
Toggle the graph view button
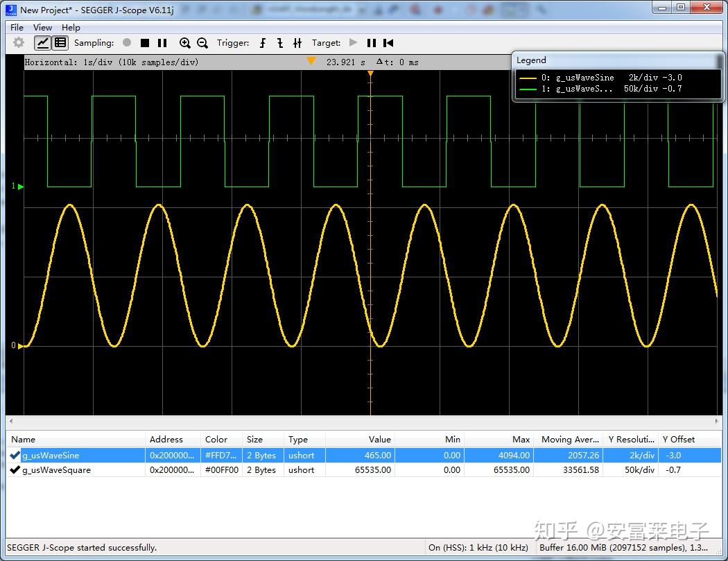(x=43, y=43)
